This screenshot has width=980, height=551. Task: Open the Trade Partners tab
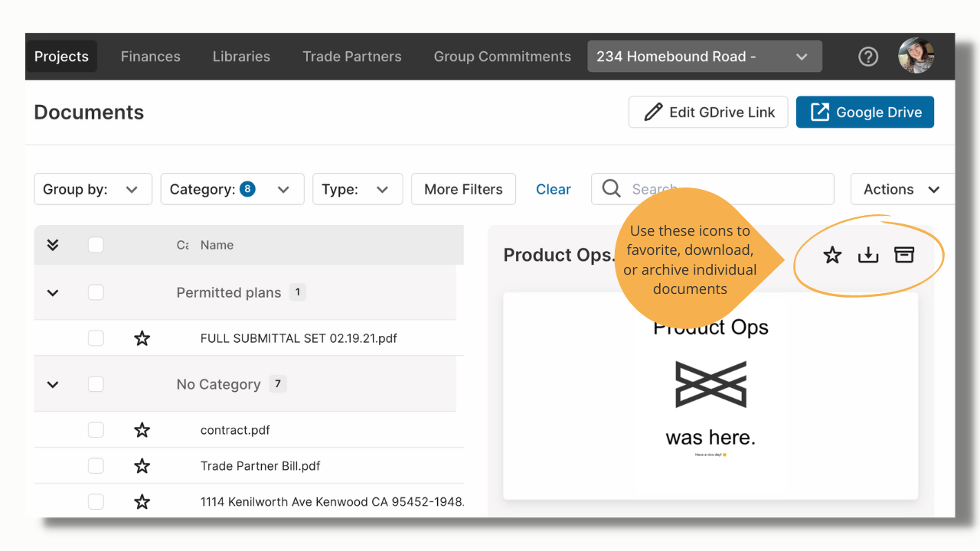[x=352, y=57]
